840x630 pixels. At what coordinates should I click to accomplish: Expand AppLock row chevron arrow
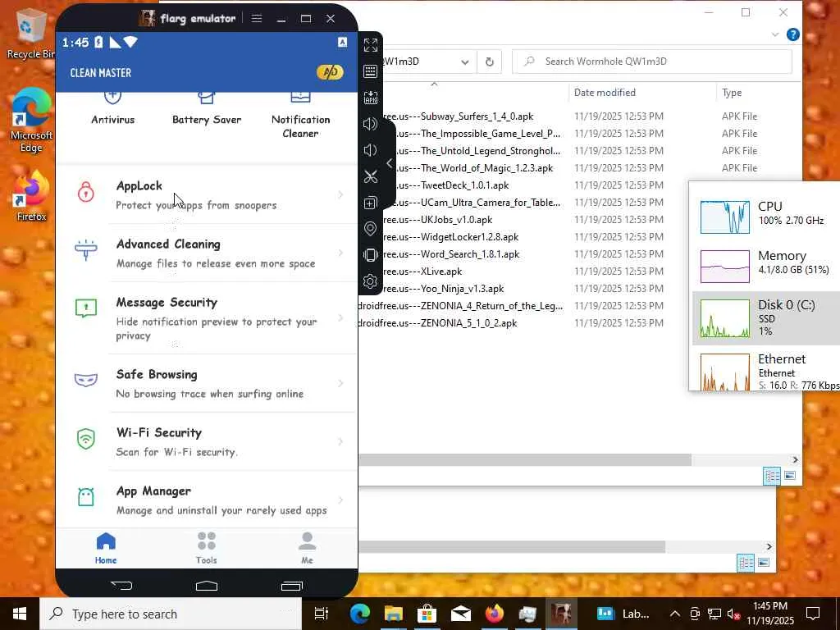[340, 195]
